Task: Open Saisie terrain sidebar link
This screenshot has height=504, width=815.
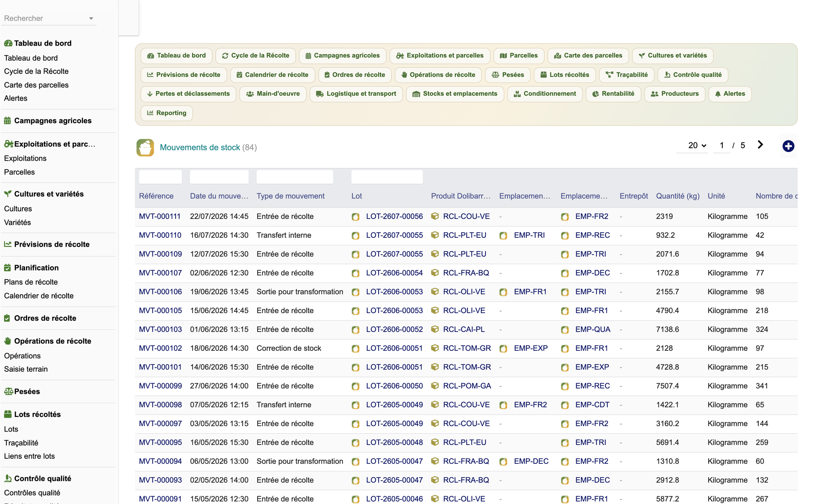Action: pyautogui.click(x=26, y=369)
